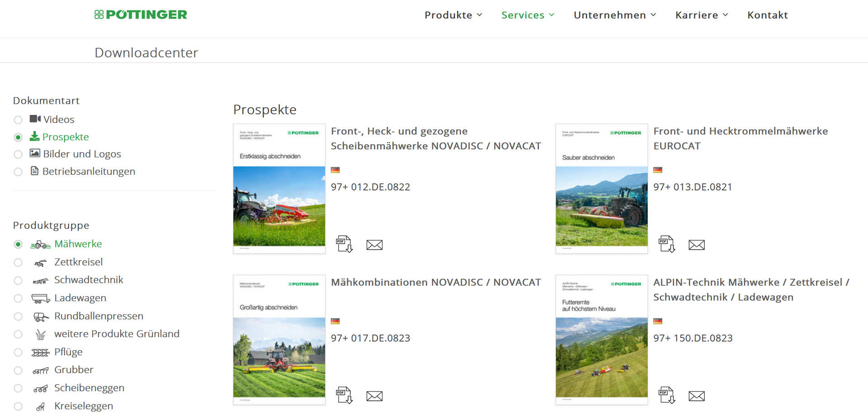Screen dimensions: 868x418
Task: Download PDF of ALPIN-Technik brochure
Action: click(666, 395)
